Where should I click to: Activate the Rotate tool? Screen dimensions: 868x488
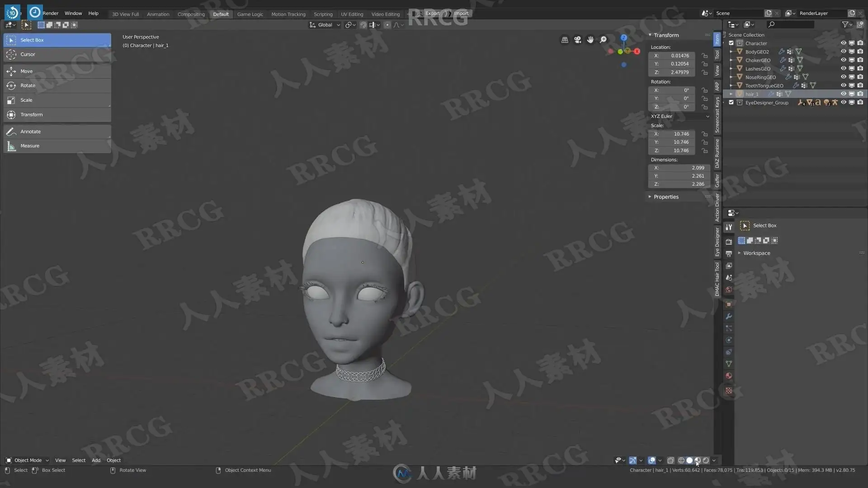tap(28, 85)
